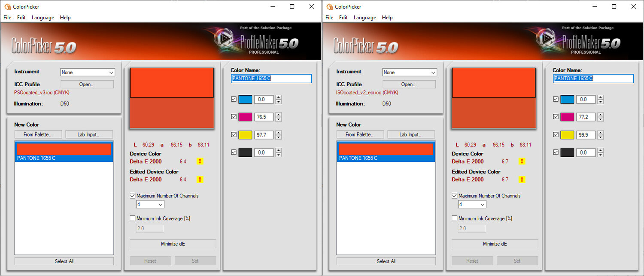644x276 pixels.
Task: Click yellow value field 97.7 in left window
Action: tap(264, 135)
